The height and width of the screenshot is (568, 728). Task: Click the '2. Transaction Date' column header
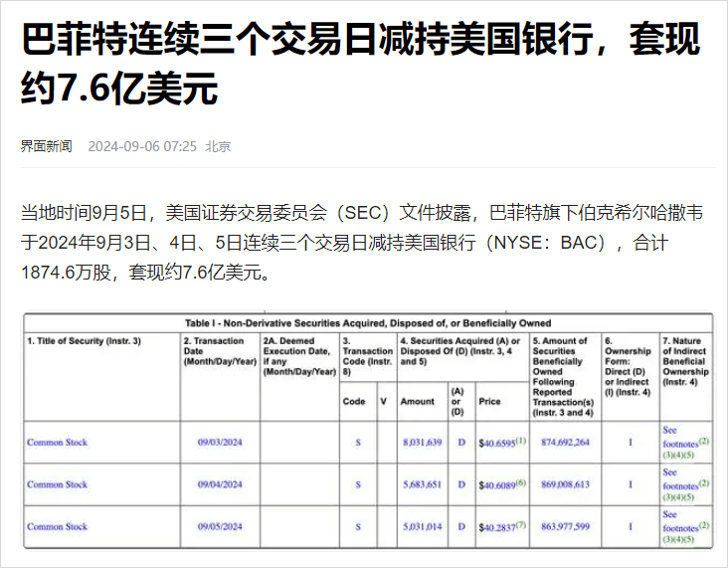(x=220, y=351)
